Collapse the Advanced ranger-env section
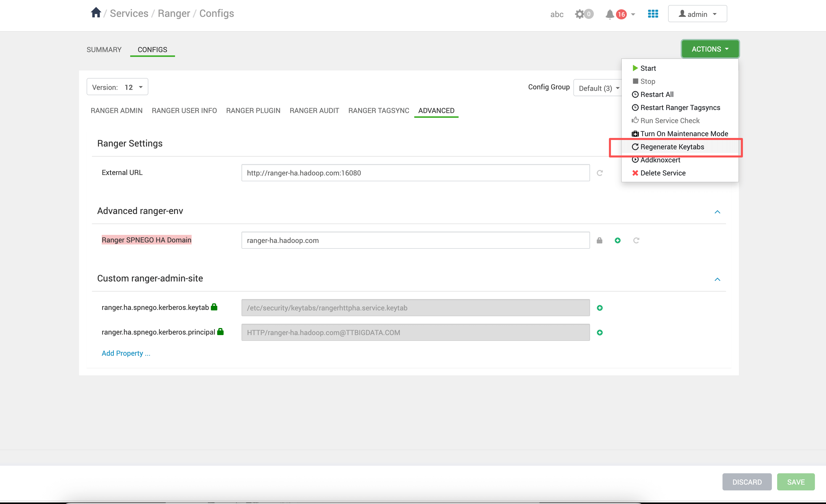The width and height of the screenshot is (826, 504). [717, 212]
